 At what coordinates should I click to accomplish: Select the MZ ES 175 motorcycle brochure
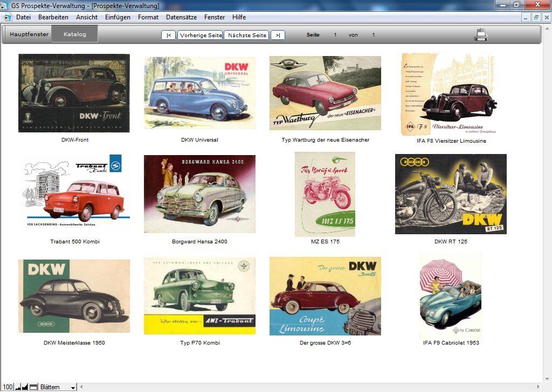pos(325,194)
